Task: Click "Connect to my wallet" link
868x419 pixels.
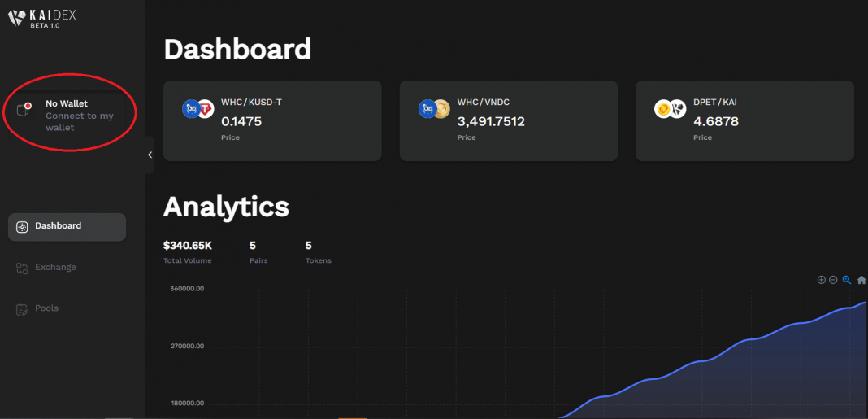Action: pyautogui.click(x=79, y=121)
